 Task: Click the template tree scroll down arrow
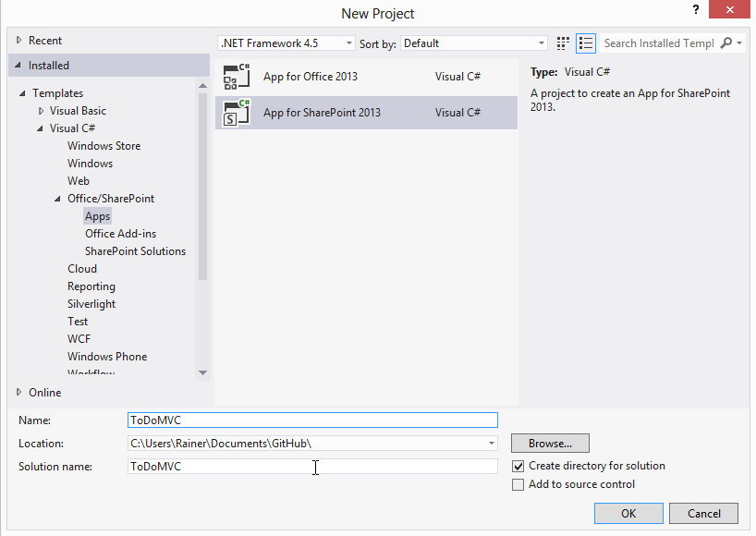[x=203, y=372]
